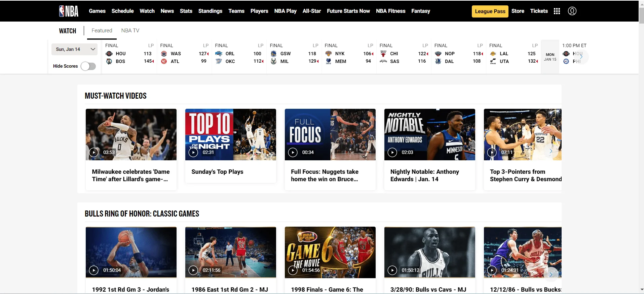Screen dimensions: 644x294
Task: Click the yellow League Pass button
Action: click(490, 11)
